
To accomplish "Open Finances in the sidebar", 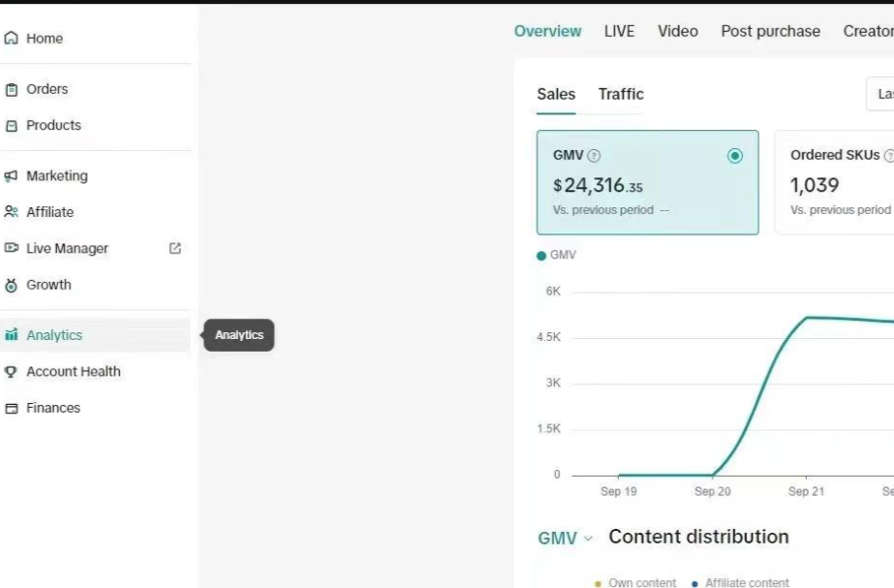I will [53, 408].
